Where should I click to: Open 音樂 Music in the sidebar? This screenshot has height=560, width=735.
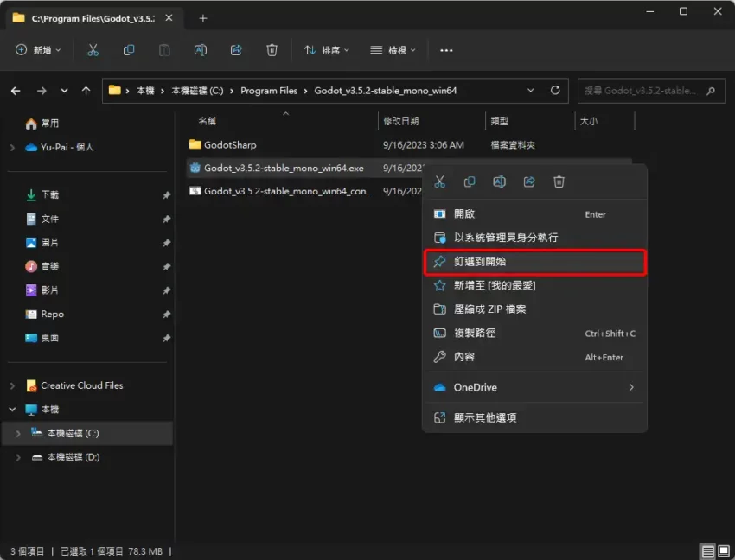(x=42, y=266)
